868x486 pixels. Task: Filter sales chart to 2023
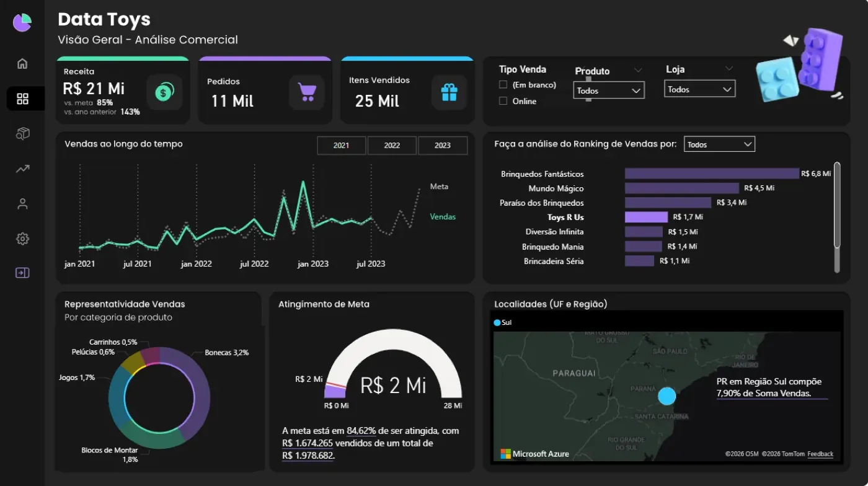pyautogui.click(x=443, y=146)
